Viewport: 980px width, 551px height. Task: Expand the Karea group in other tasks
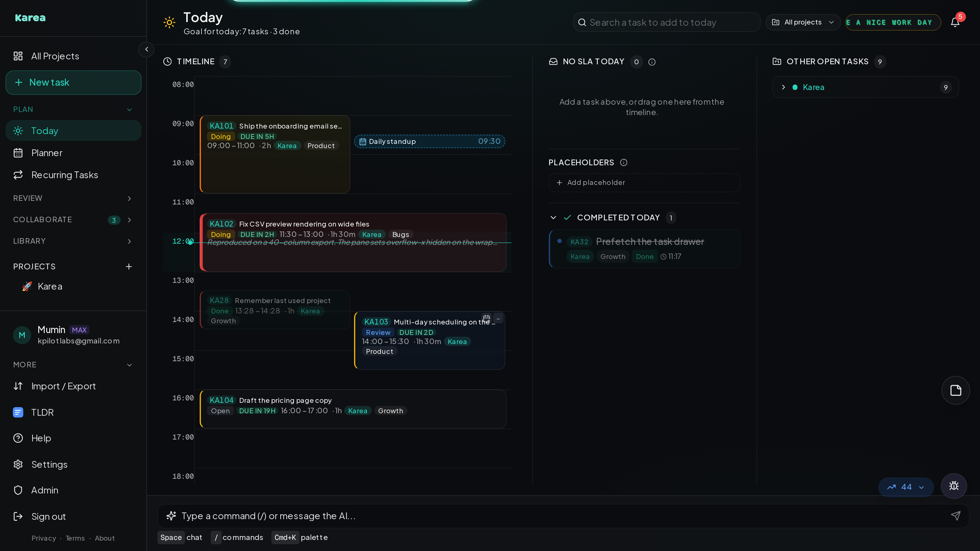[x=783, y=87]
